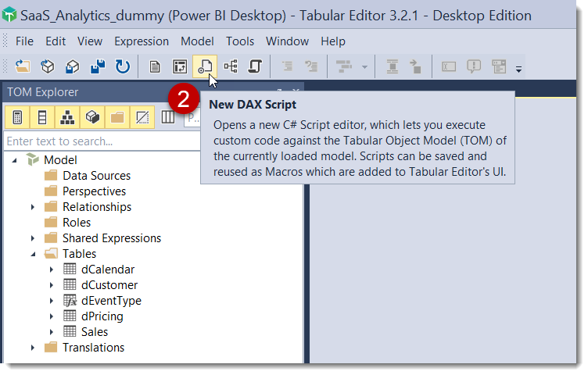Toggle the multi-column view button

pyautogui.click(x=167, y=117)
